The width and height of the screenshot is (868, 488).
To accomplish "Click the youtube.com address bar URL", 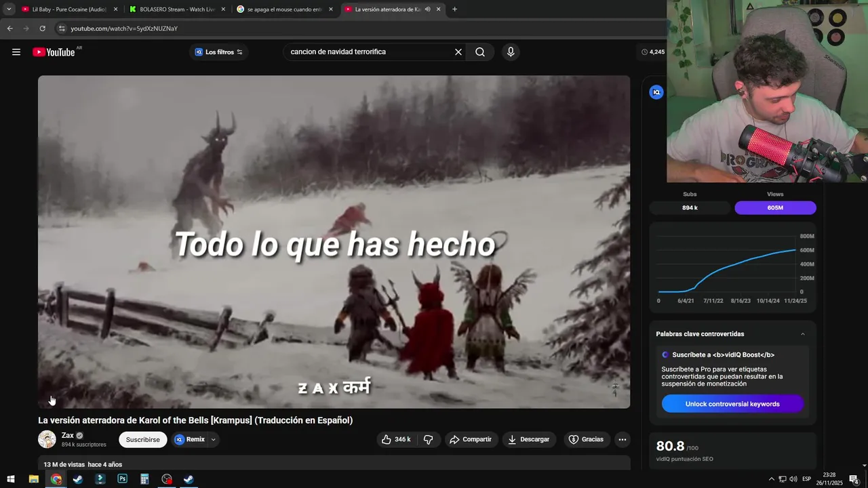I will coord(124,28).
